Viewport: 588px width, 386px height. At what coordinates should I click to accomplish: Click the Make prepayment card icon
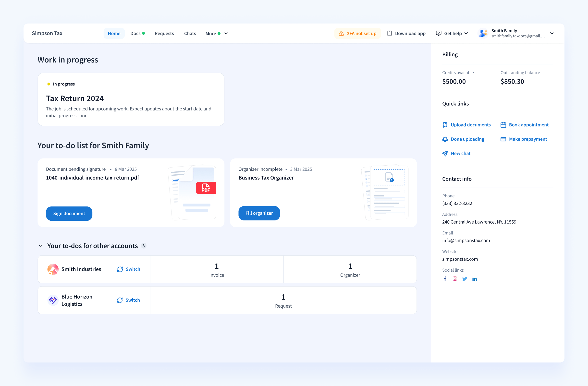(x=503, y=139)
